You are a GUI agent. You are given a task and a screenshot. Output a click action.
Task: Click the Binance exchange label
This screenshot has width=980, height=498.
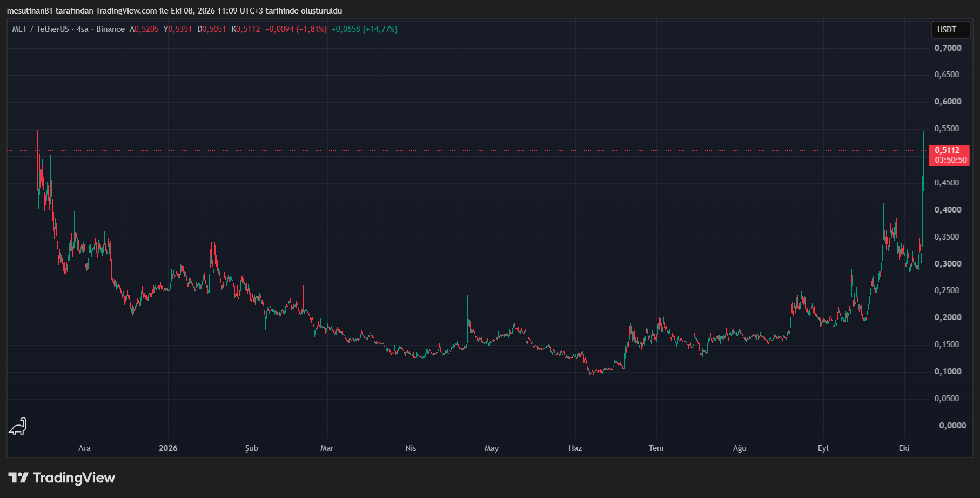pos(110,29)
